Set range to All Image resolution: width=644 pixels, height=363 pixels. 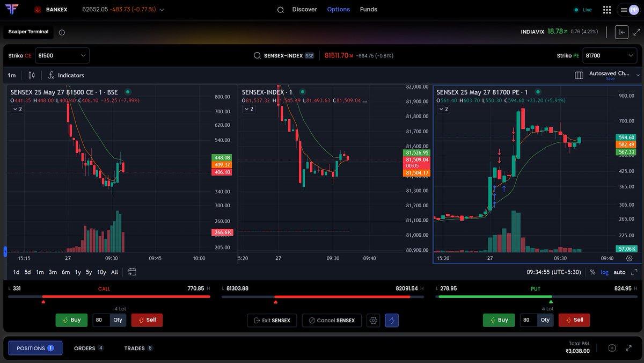pos(114,272)
